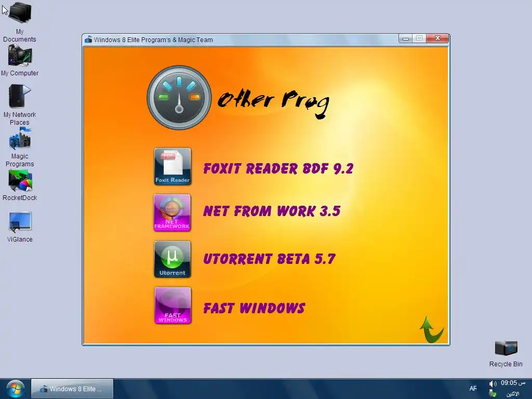Minimize the Windows 8 Elite window
The height and width of the screenshot is (399, 532).
click(405, 38)
